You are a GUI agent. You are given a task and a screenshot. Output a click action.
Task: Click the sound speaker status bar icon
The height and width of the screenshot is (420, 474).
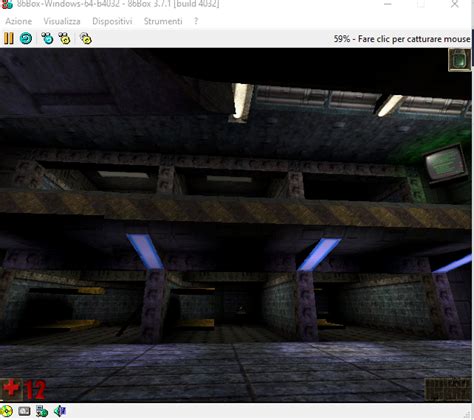click(60, 411)
